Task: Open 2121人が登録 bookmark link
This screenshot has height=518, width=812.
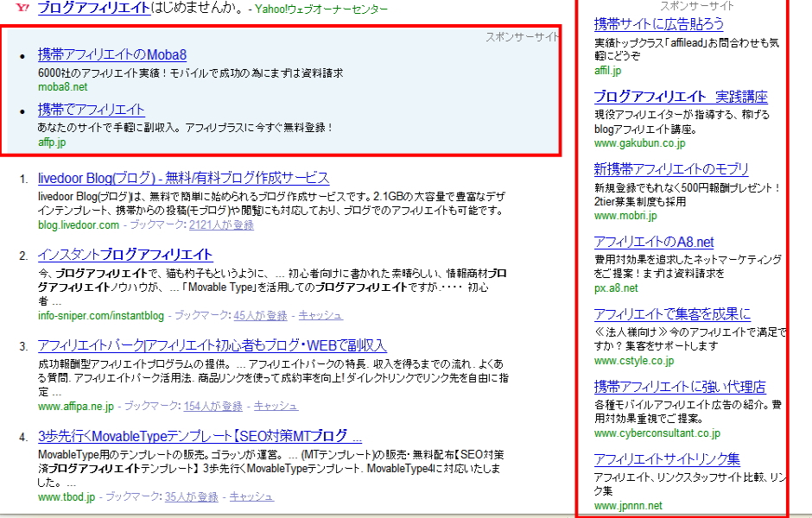Action: 221,225
